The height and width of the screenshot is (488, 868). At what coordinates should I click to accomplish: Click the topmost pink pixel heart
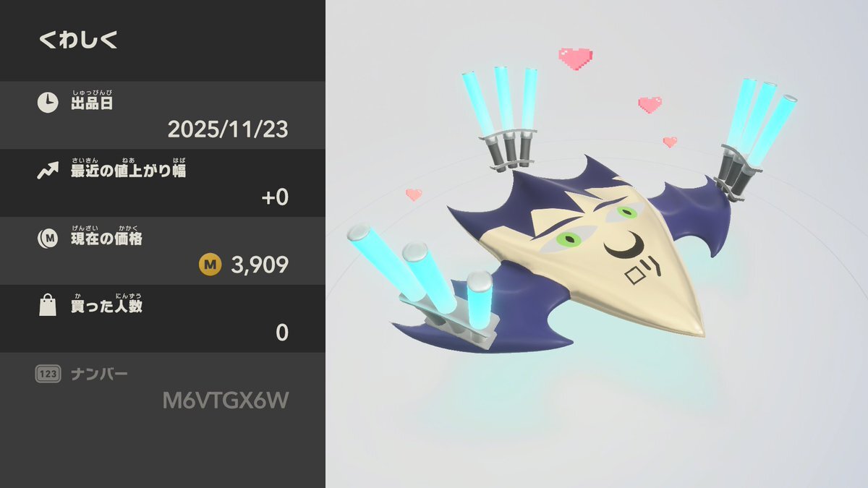575,58
